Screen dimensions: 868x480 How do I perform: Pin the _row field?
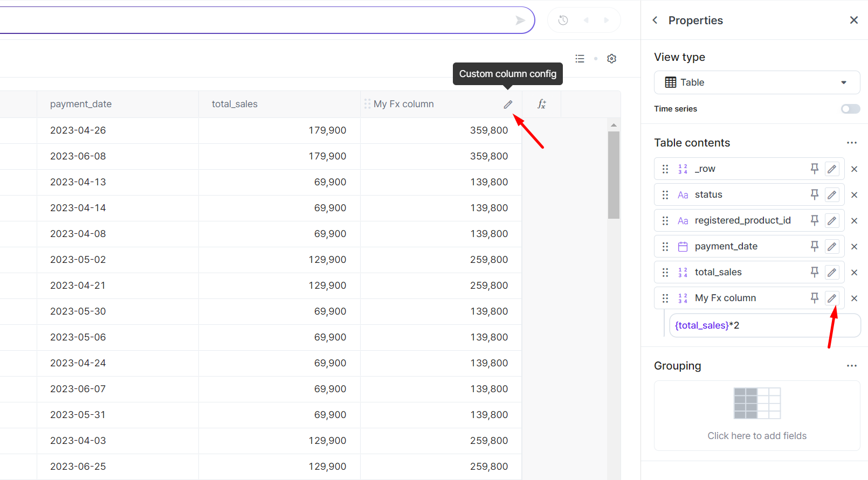tap(814, 169)
